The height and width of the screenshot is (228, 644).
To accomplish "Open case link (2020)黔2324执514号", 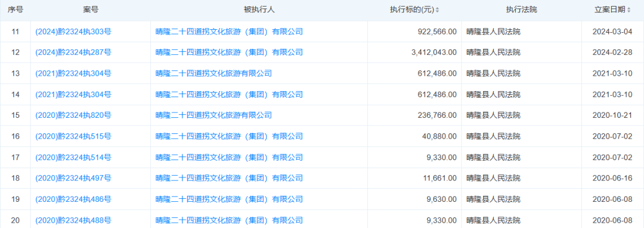I will 73,158.
